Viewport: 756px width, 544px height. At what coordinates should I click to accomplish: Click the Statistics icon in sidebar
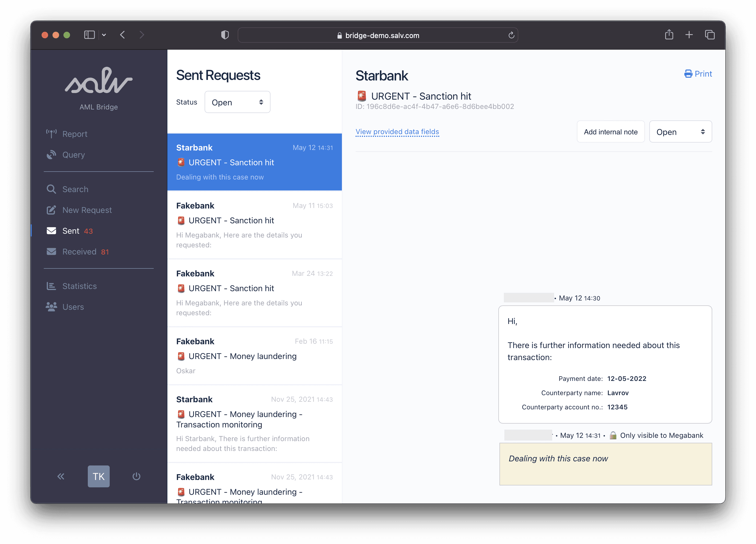coord(52,286)
